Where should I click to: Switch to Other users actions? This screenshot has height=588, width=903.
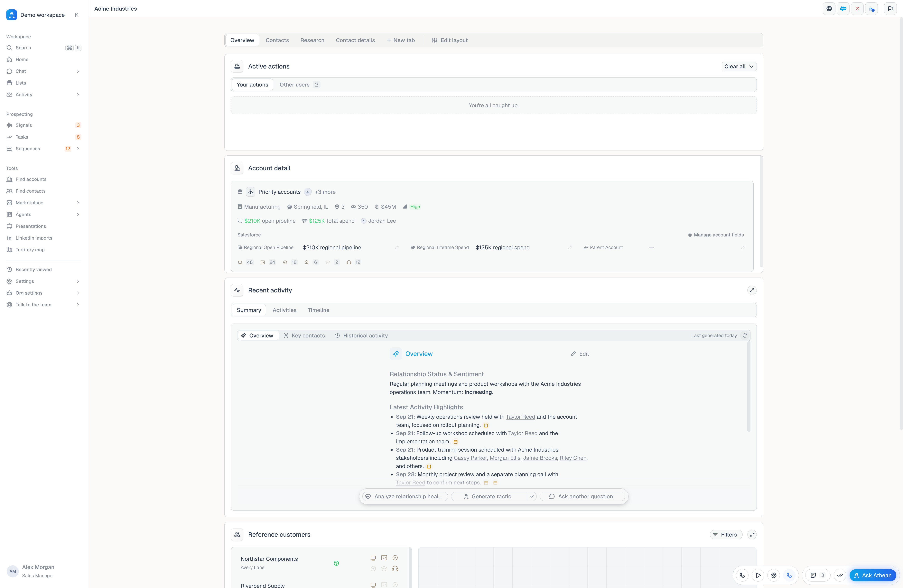(x=299, y=85)
